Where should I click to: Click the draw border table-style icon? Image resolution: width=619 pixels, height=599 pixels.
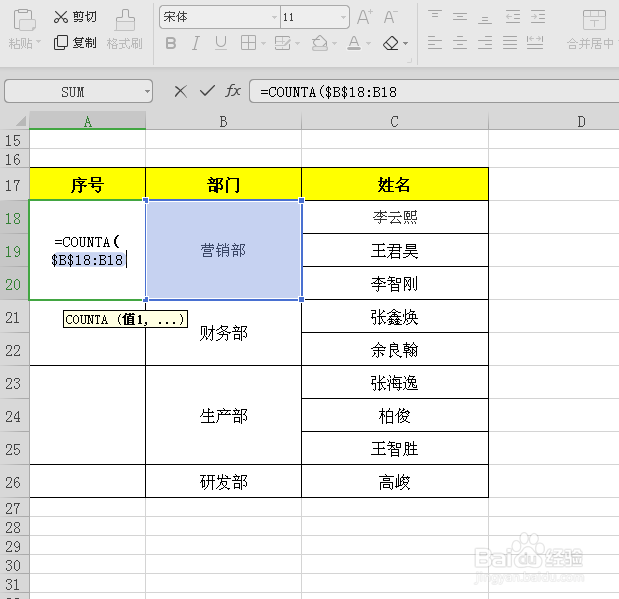[283, 43]
